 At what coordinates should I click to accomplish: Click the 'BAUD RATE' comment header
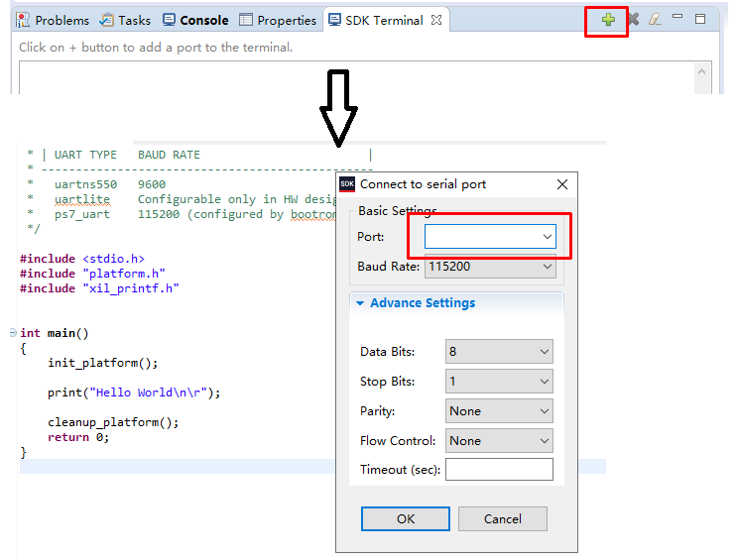[169, 155]
